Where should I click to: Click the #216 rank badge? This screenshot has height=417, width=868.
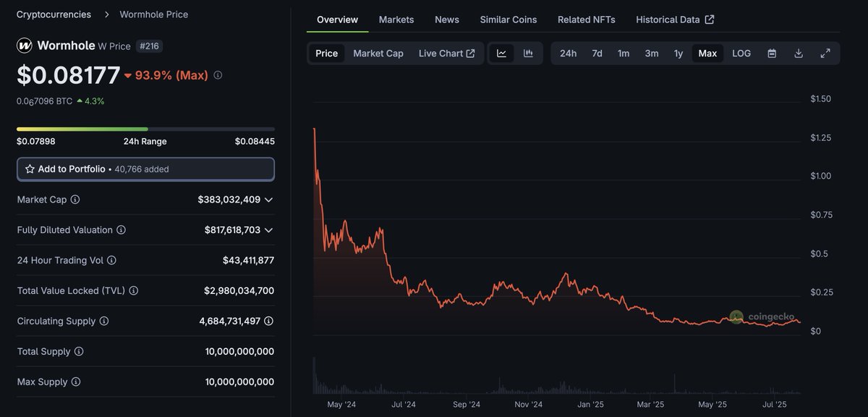[x=149, y=46]
